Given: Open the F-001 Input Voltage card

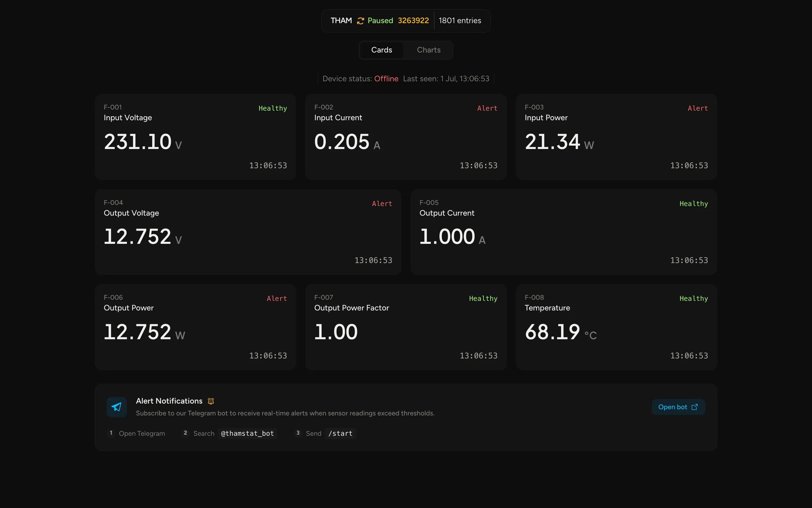Looking at the screenshot, I should 195,137.
